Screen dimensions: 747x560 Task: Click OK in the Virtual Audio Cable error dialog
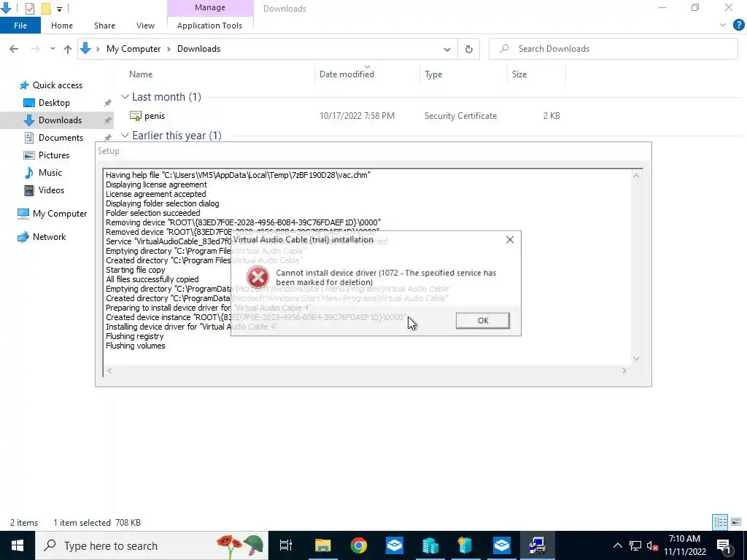pos(483,321)
